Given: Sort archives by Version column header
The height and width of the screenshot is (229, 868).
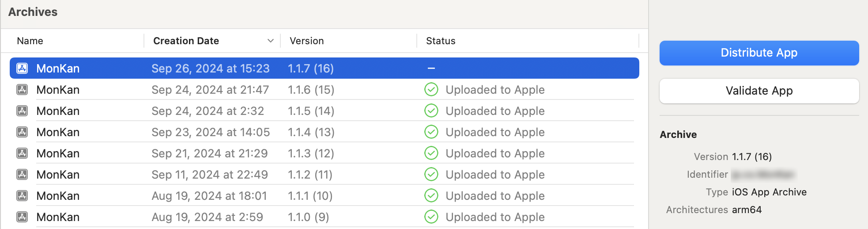Looking at the screenshot, I should point(306,41).
